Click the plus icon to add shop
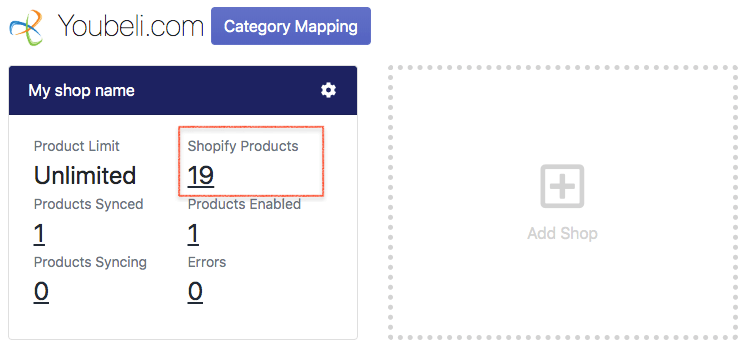Screen dimensions: 753x360 pyautogui.click(x=562, y=186)
